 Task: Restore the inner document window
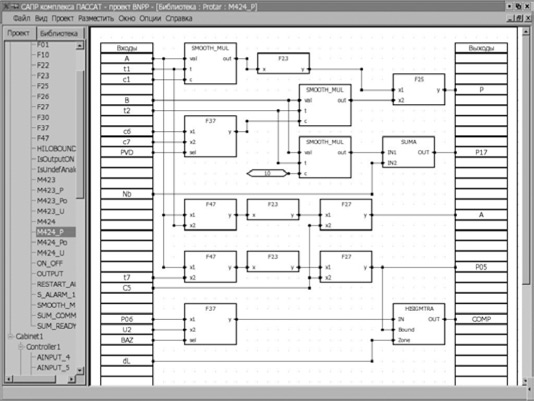point(519,18)
